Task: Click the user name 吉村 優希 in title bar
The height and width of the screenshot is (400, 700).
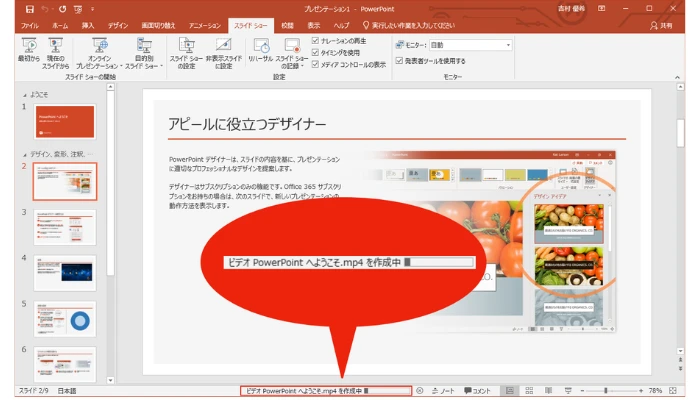Action: pyautogui.click(x=571, y=8)
